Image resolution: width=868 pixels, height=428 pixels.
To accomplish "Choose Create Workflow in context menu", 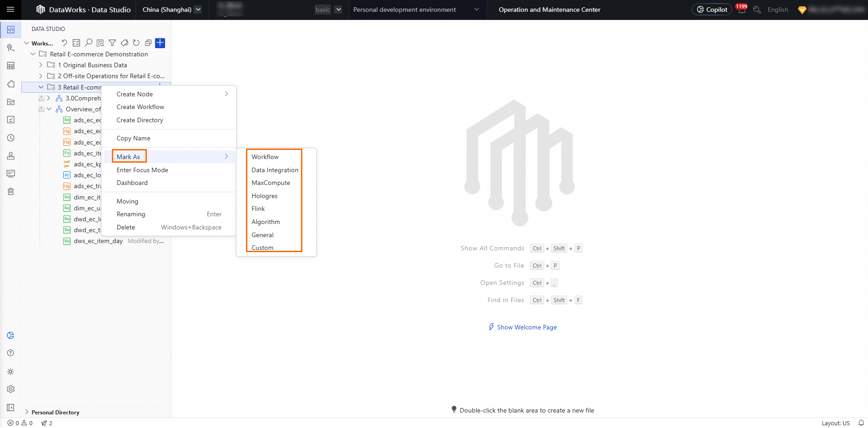I will 169,107.
